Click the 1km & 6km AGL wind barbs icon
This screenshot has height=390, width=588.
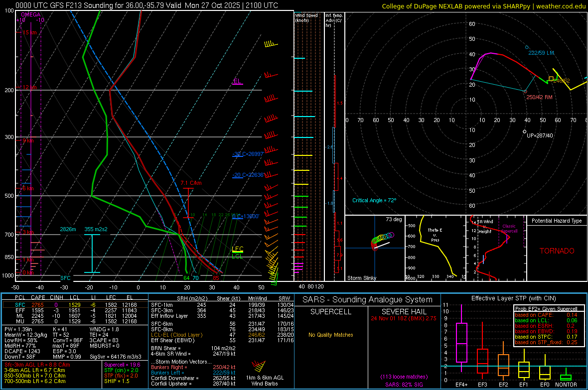pyautogui.click(x=259, y=366)
